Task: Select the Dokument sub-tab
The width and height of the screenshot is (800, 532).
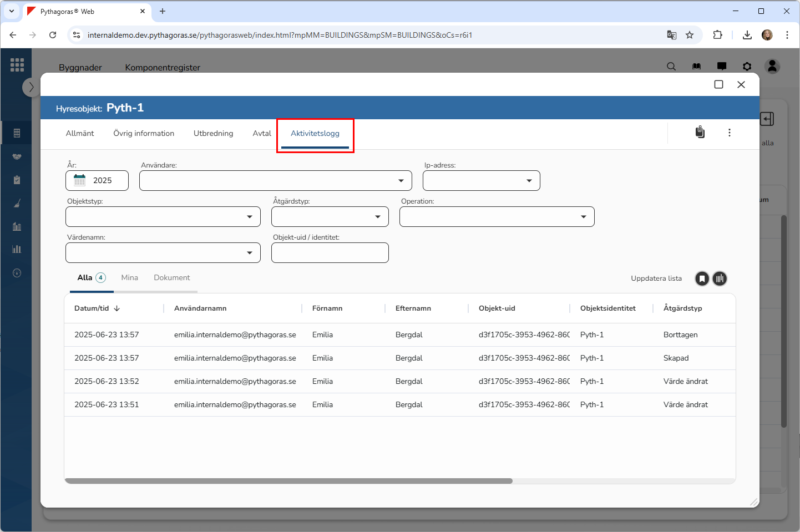Action: click(171, 278)
